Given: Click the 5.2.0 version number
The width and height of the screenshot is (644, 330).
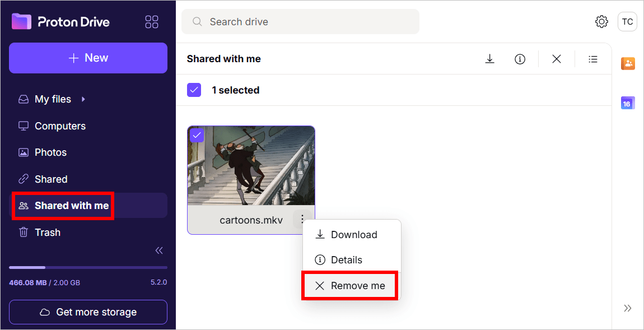Looking at the screenshot, I should pyautogui.click(x=158, y=283).
